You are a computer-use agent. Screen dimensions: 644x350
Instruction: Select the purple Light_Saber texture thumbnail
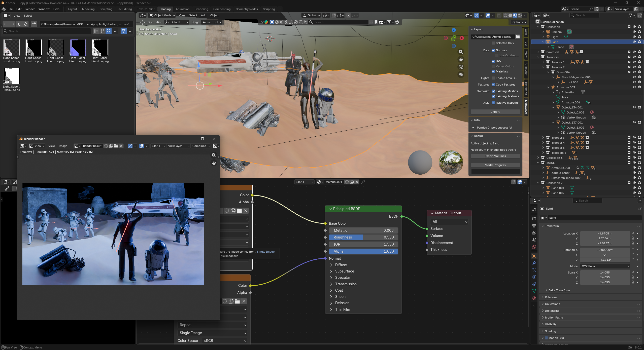(x=78, y=48)
